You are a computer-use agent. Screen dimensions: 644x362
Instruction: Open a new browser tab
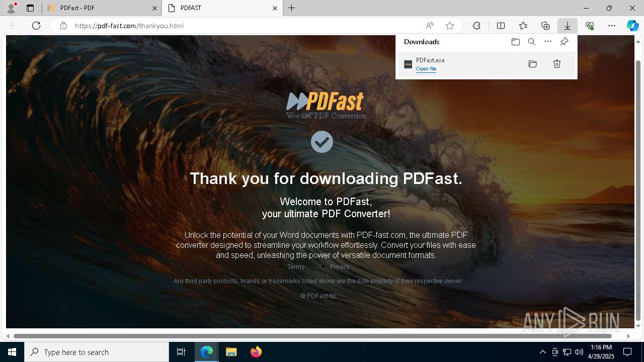[292, 8]
